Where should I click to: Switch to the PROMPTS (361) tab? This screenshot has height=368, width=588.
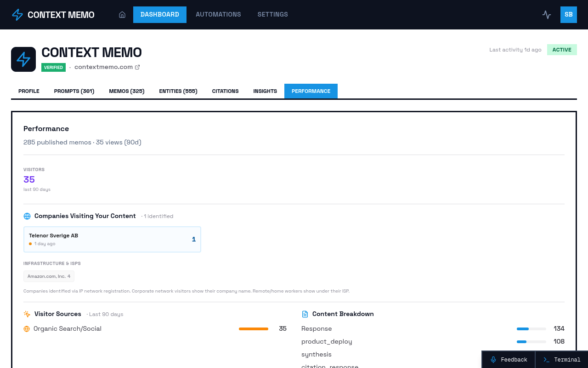pyautogui.click(x=74, y=91)
